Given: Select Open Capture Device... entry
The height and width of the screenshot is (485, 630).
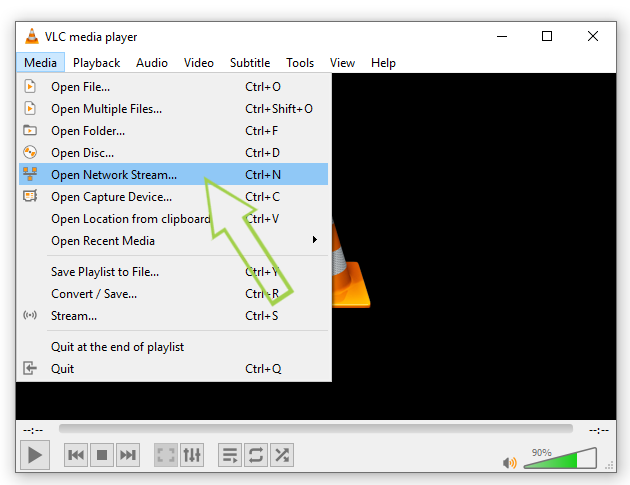Looking at the screenshot, I should click(174, 196).
